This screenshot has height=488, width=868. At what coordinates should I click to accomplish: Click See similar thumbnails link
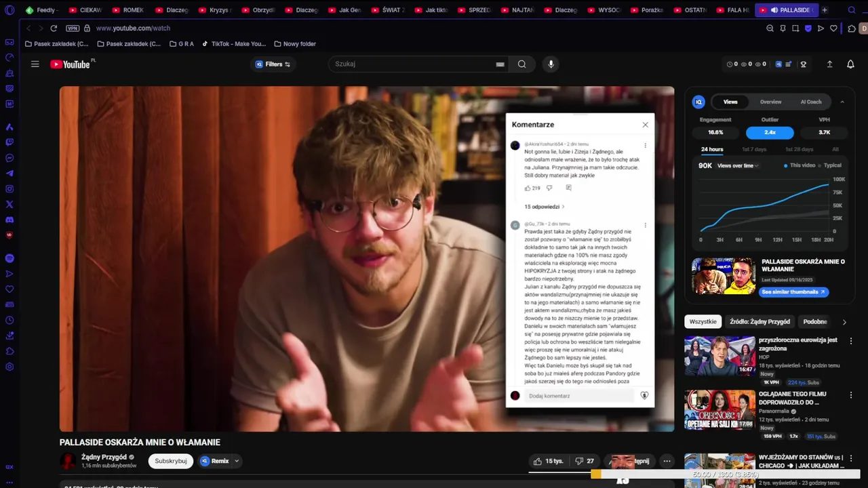(x=793, y=292)
